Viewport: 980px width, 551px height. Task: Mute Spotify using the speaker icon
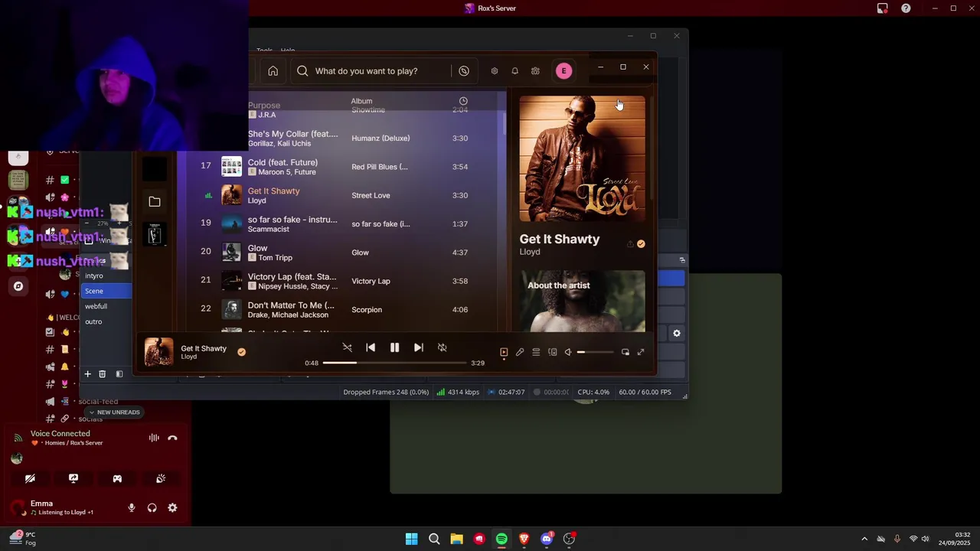[568, 352]
